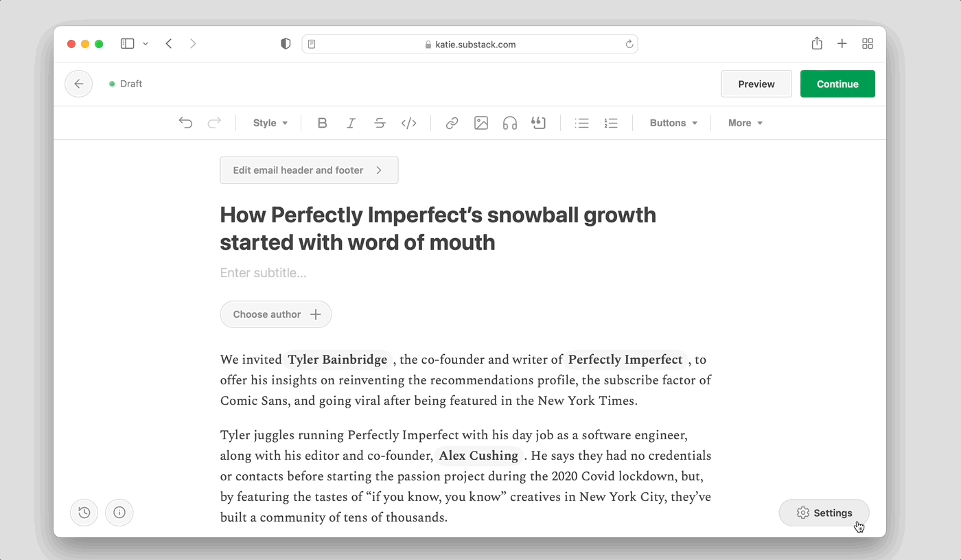Create a bulleted list
The height and width of the screenshot is (560, 961).
point(582,123)
